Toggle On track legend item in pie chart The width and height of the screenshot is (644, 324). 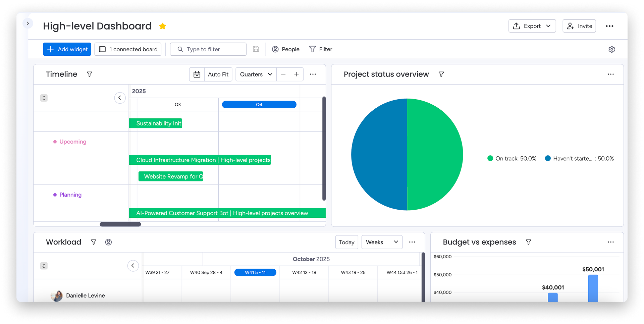[512, 159]
